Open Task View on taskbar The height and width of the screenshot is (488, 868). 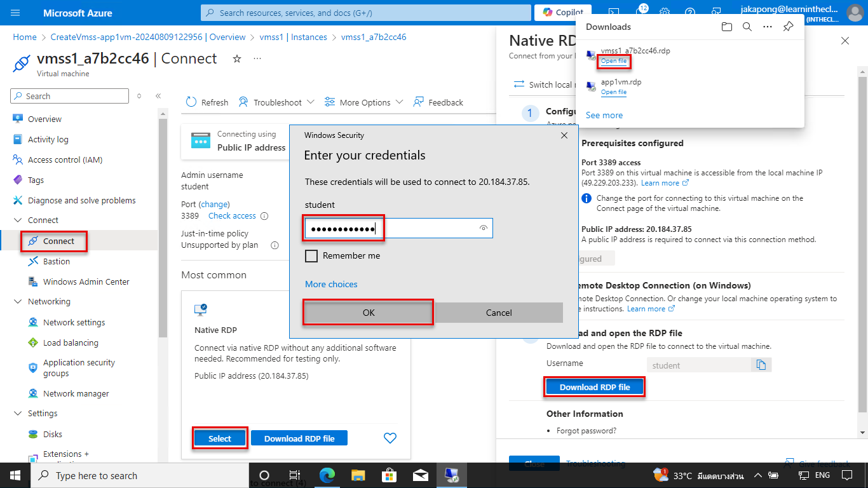coord(295,475)
